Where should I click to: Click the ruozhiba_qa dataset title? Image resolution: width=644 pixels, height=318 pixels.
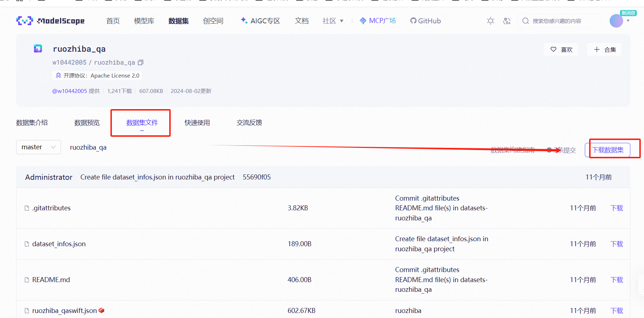79,49
